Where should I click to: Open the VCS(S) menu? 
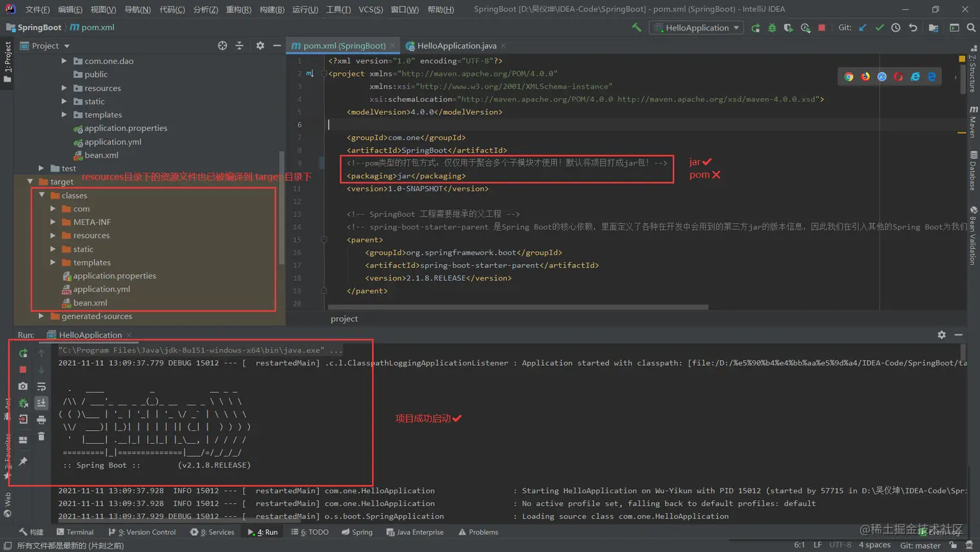click(x=371, y=10)
